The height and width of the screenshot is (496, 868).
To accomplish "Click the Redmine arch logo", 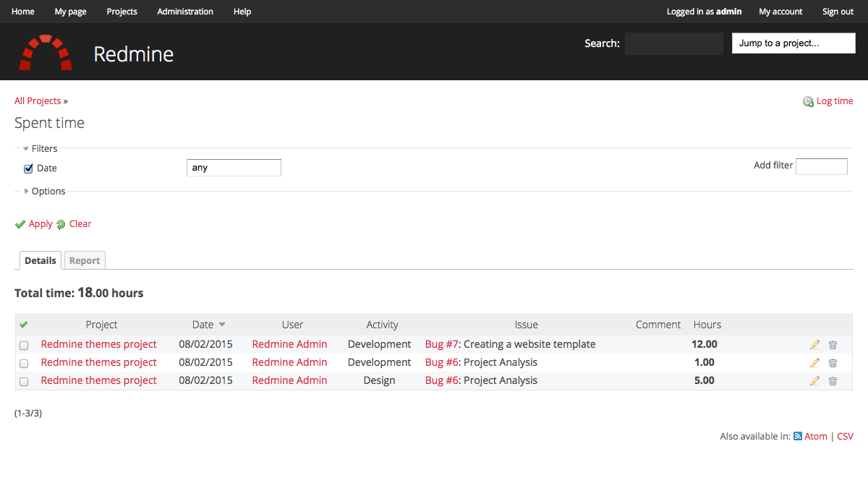I will pos(46,52).
